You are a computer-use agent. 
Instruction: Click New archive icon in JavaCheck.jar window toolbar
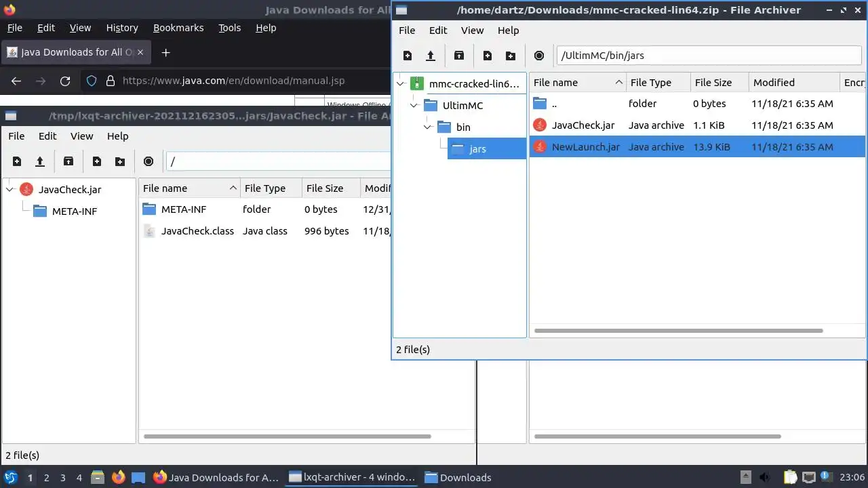point(17,161)
